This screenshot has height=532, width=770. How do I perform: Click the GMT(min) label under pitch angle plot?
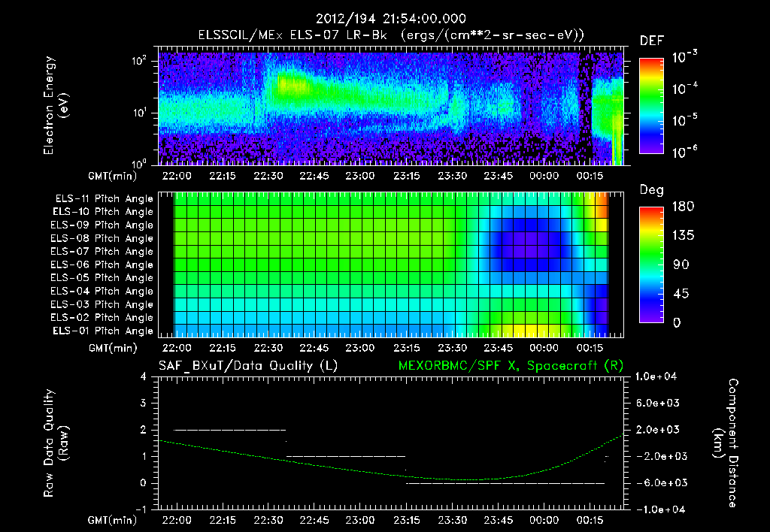[x=113, y=348]
